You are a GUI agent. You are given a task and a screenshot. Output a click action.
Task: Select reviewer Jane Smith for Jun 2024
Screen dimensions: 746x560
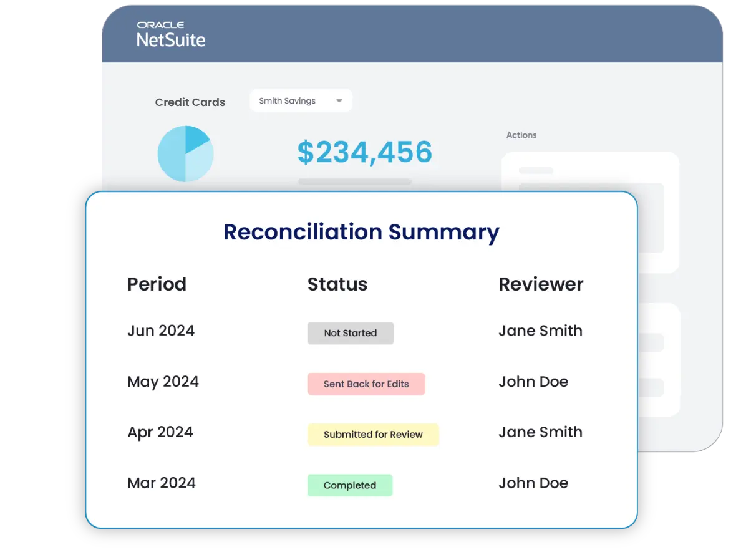click(540, 331)
